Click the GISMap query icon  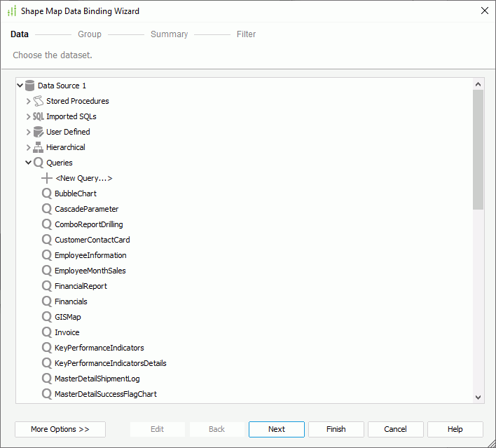click(47, 317)
